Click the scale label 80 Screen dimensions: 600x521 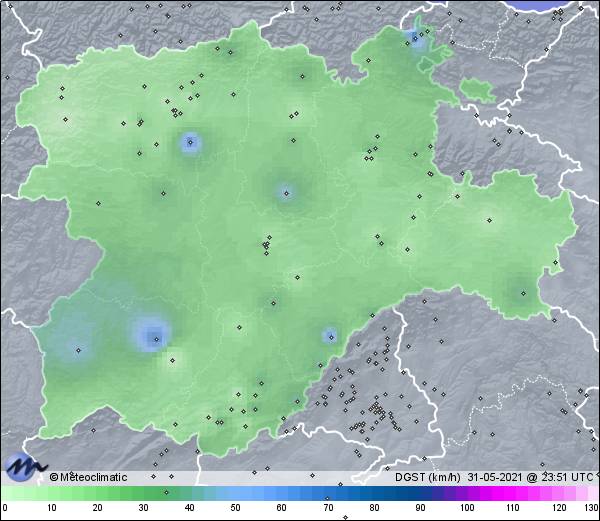(374, 508)
